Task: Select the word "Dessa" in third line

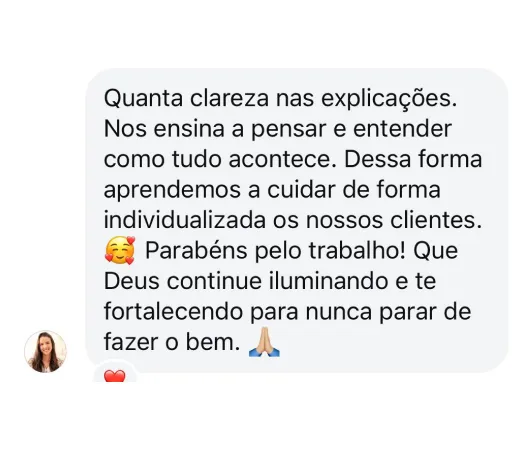Action: tap(377, 159)
